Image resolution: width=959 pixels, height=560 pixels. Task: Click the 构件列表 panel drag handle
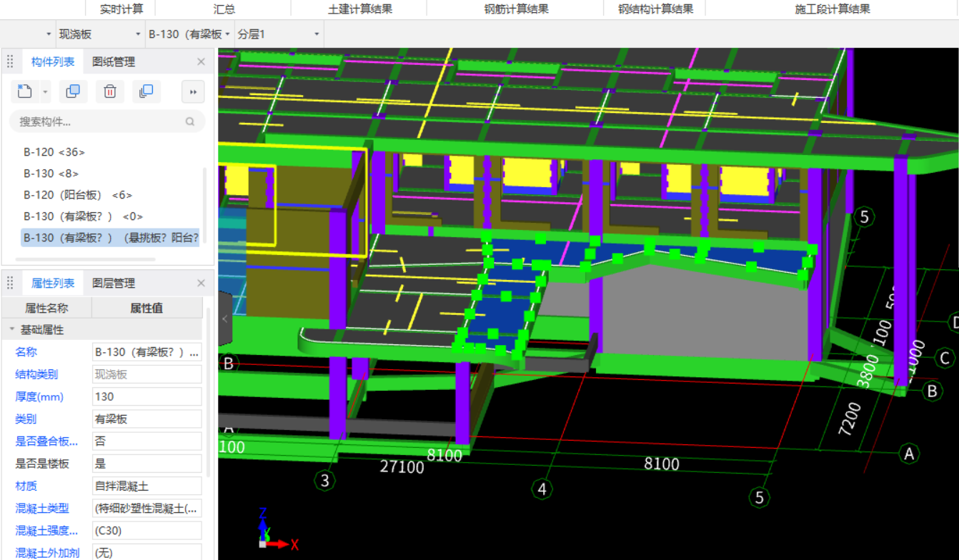pos(10,62)
